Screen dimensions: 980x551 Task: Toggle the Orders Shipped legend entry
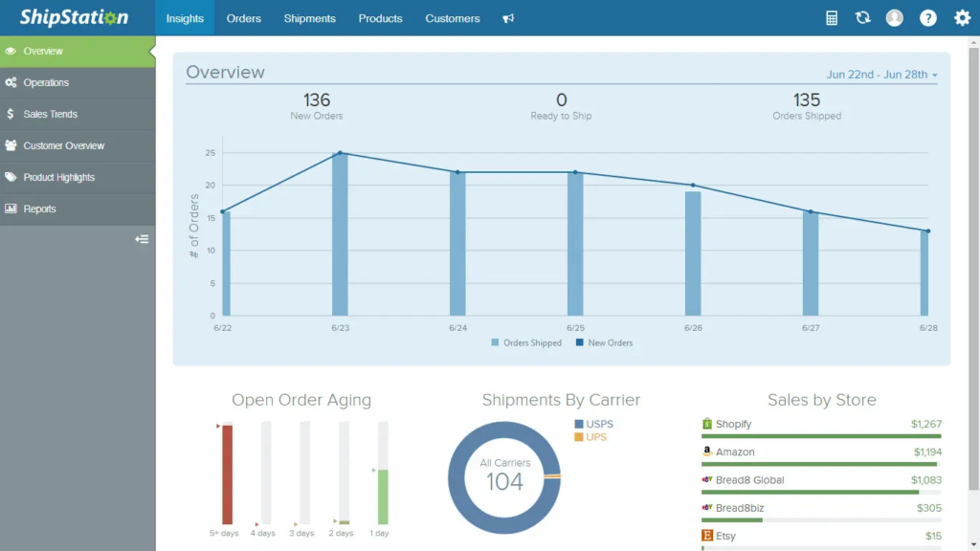(x=524, y=342)
